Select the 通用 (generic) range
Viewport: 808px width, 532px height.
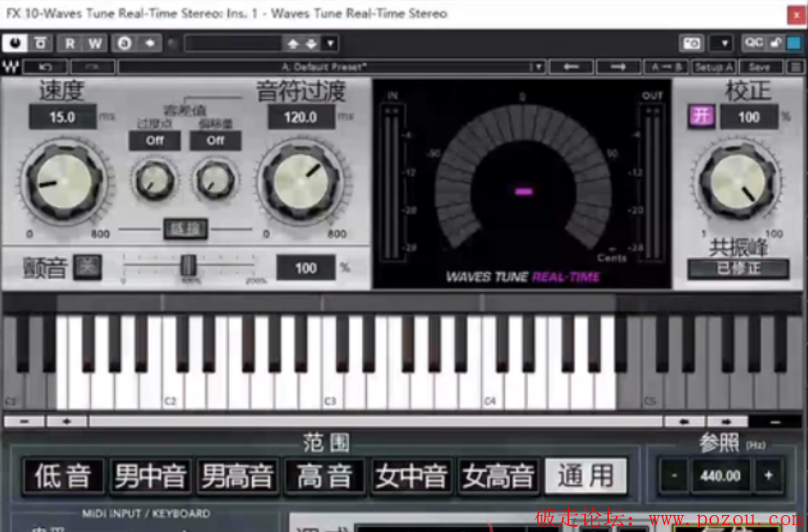[x=586, y=475]
